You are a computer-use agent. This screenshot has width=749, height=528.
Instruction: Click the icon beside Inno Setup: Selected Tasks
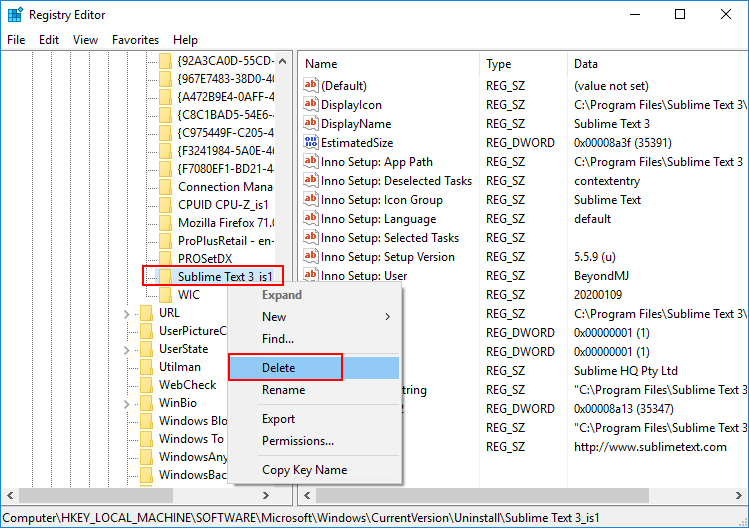click(310, 237)
